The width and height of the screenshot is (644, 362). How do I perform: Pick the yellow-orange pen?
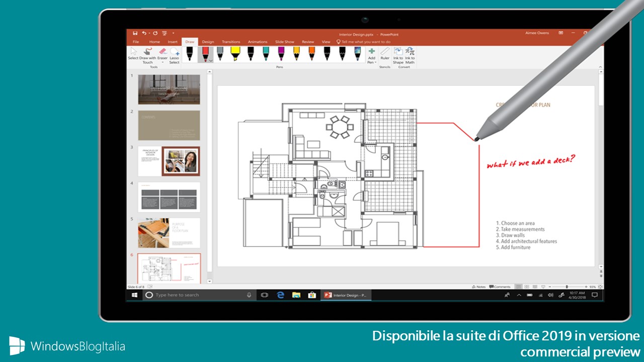[296, 54]
